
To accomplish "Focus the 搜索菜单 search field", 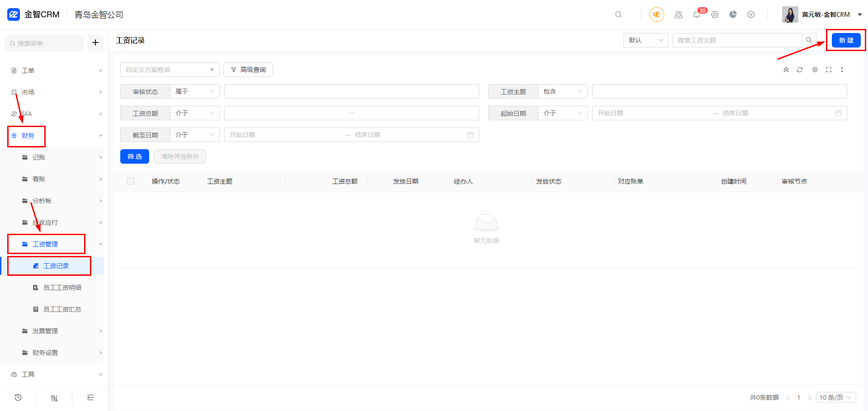I will [x=44, y=43].
